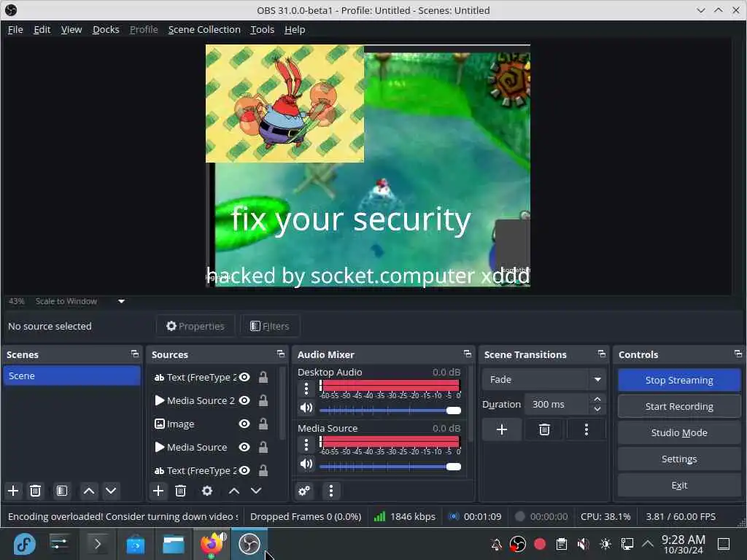Move scene down arrow in Scenes dock

click(x=111, y=491)
